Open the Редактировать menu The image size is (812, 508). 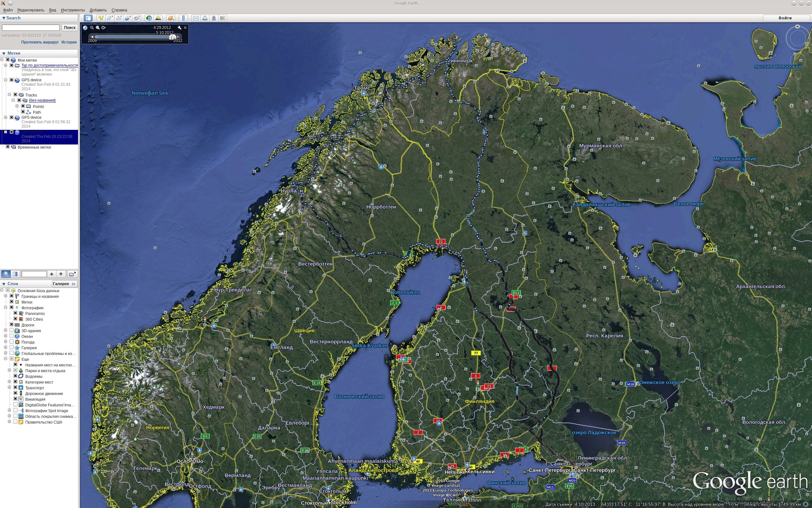(31, 10)
